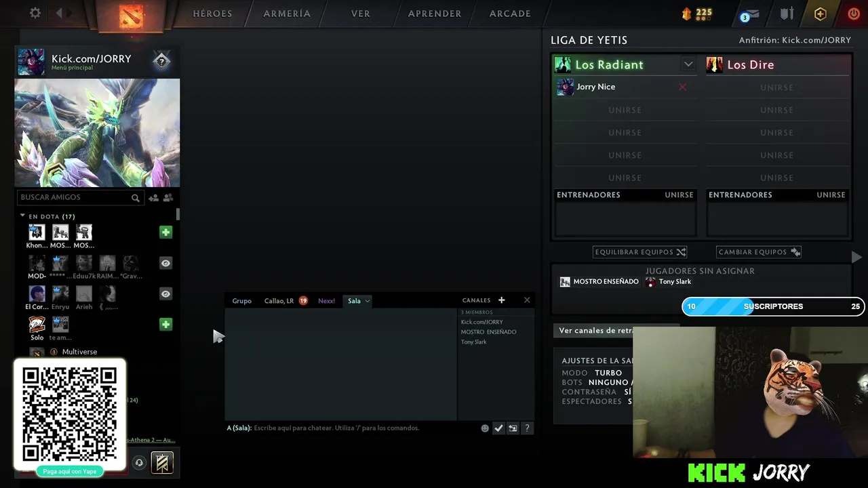The width and height of the screenshot is (868, 488).
Task: Select Kick.com/JORRY in channel members
Action: pos(482,322)
